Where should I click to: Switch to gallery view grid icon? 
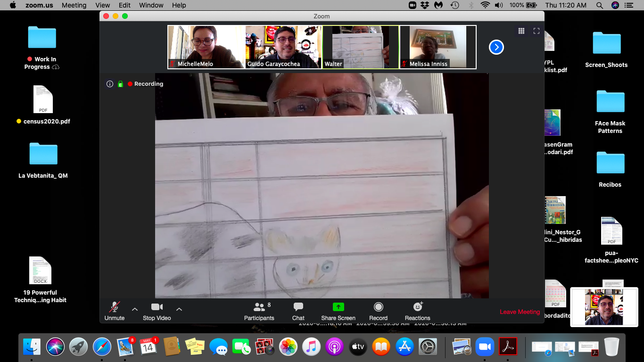click(521, 31)
